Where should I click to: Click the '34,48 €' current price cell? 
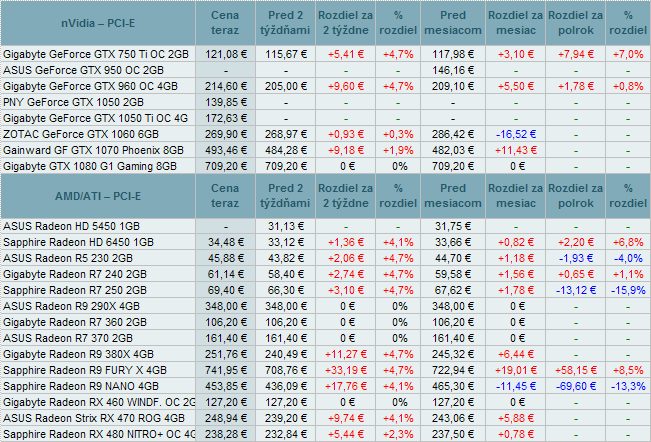click(226, 242)
